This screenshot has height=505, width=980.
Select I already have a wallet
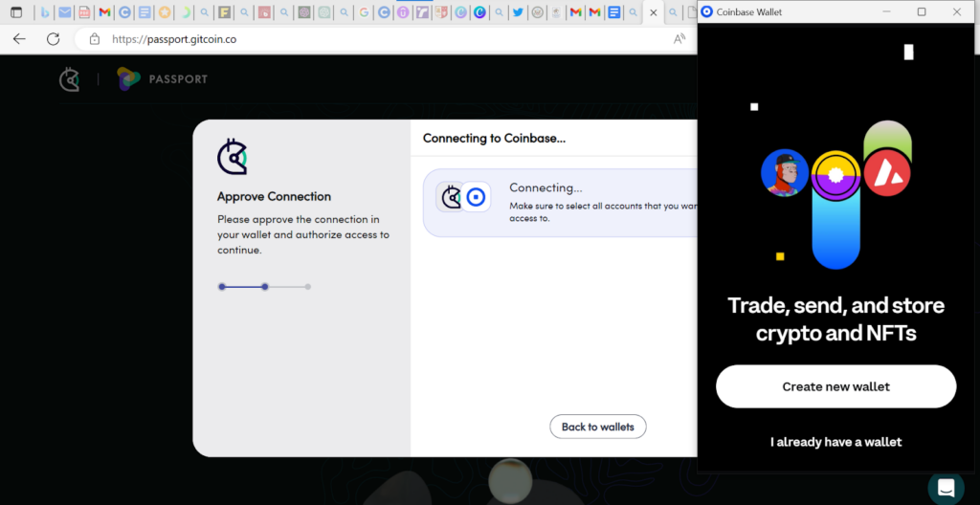coord(835,442)
